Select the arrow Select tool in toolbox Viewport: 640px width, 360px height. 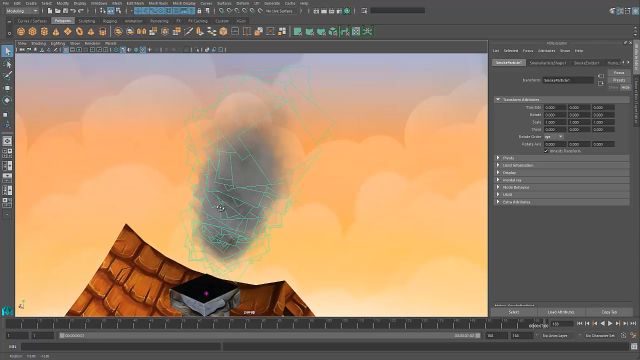point(7,51)
